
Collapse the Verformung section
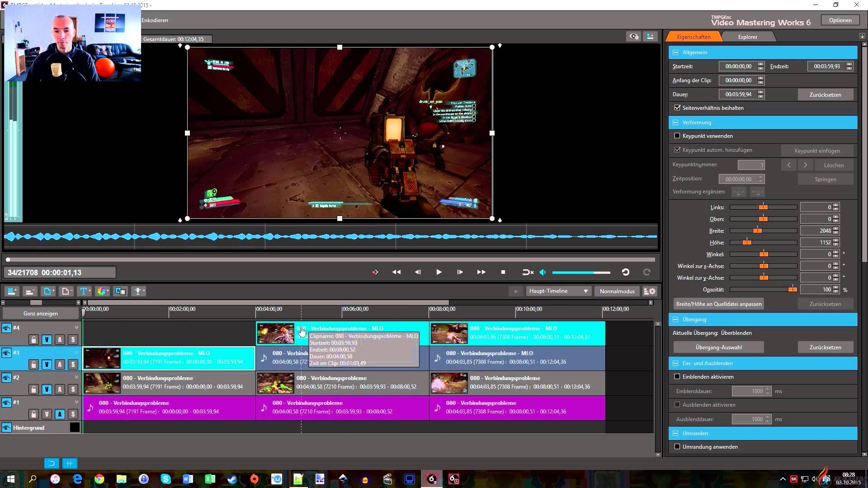point(675,122)
